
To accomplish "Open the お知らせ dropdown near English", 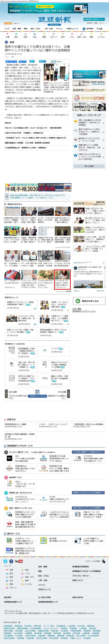I will click(x=16, y=23).
